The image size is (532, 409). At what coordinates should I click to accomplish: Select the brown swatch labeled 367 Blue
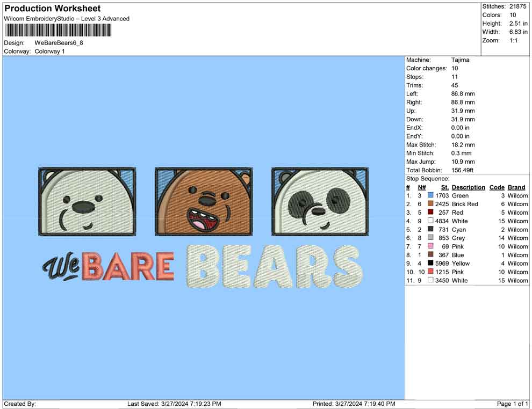coord(430,254)
